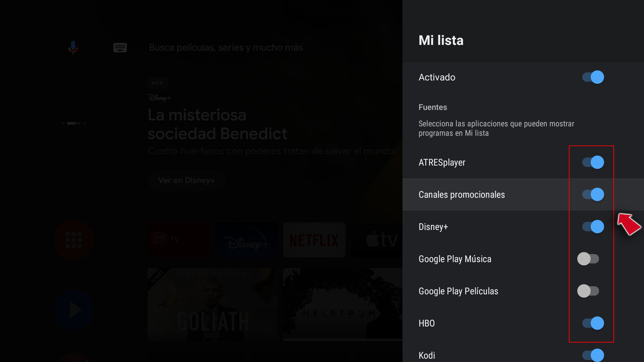Click the Ver en Disney+ button
Screen dimensions: 644x362
[186, 181]
